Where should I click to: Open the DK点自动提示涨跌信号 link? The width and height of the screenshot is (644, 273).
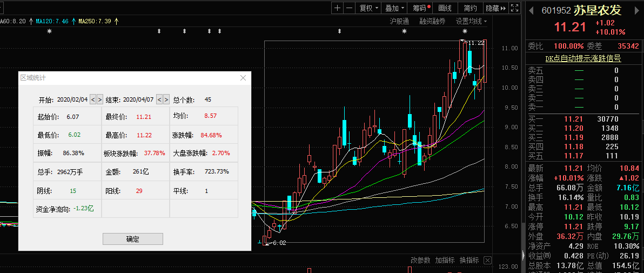583,58
